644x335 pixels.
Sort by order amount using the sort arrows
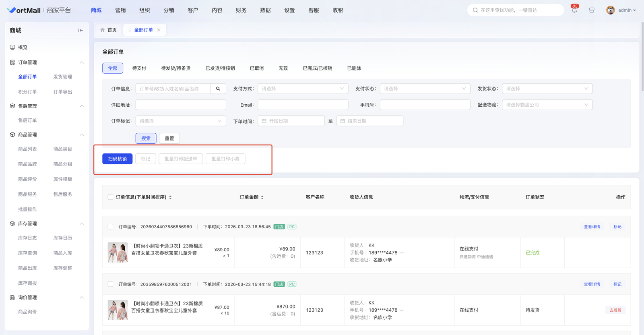pos(262,197)
